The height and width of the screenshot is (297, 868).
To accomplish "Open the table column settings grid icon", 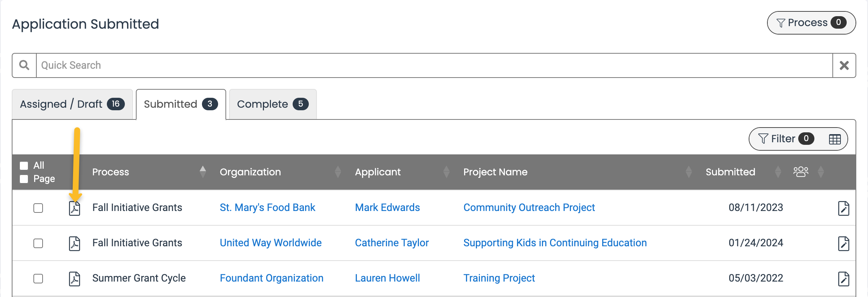I will [835, 139].
